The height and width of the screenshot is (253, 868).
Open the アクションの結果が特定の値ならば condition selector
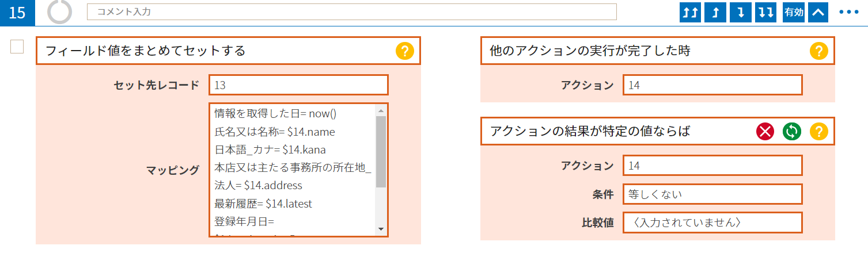click(x=657, y=131)
